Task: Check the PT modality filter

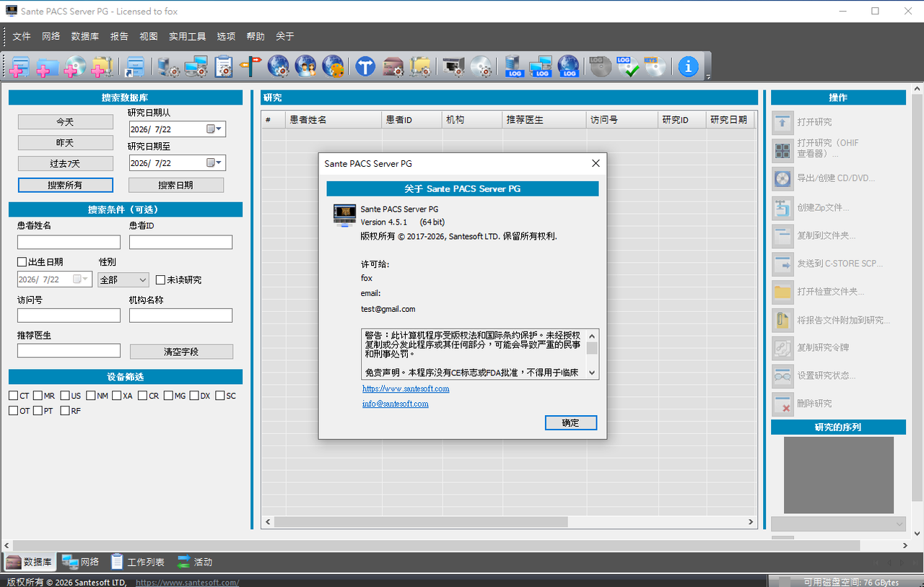Action: click(38, 411)
